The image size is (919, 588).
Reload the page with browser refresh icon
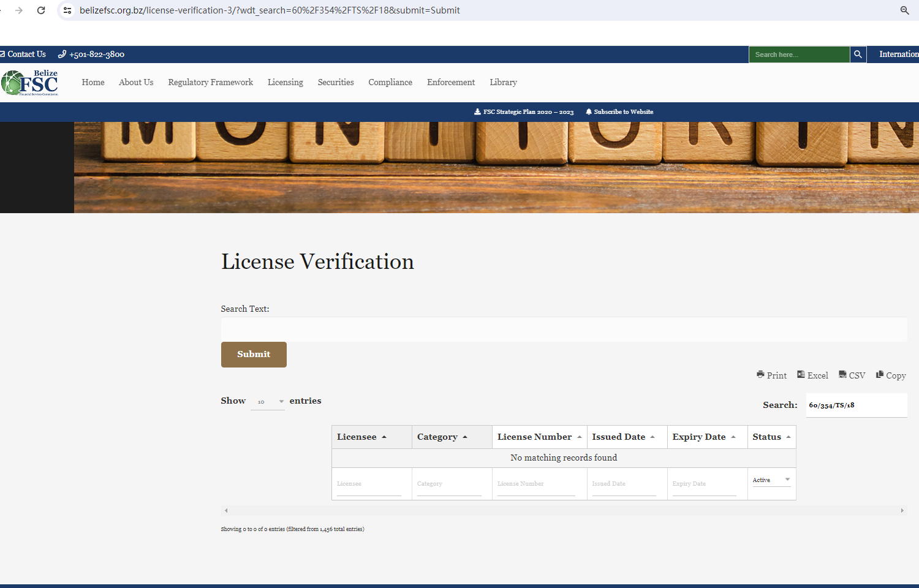pos(41,10)
